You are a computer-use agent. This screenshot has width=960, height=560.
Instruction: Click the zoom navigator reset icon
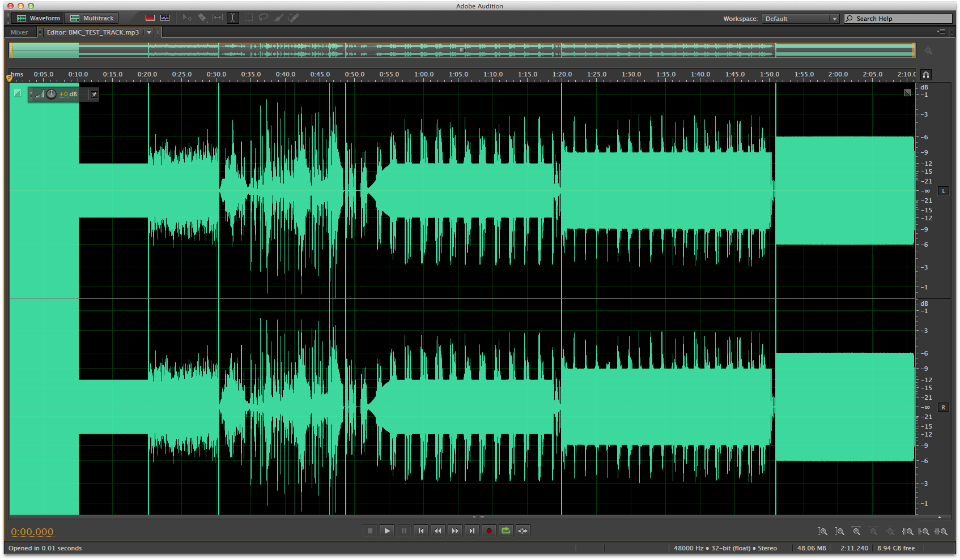(928, 50)
